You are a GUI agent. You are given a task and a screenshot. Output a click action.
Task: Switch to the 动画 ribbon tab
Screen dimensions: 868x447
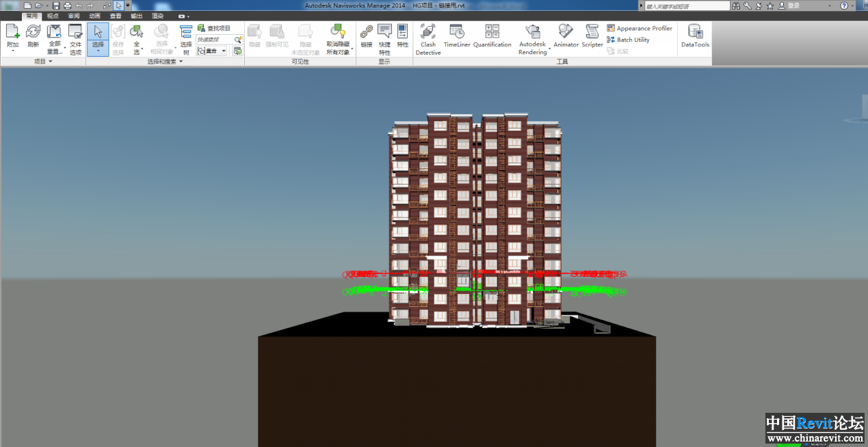[94, 16]
